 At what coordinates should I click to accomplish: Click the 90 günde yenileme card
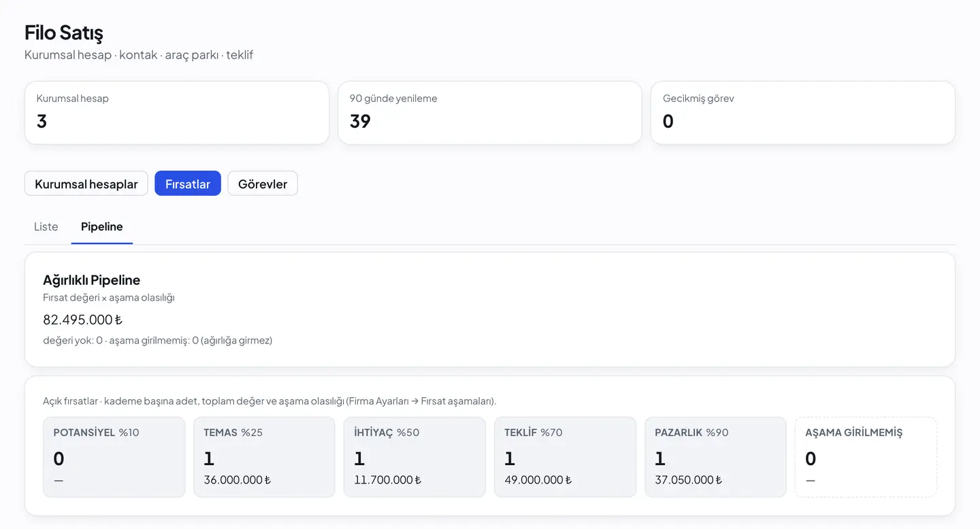[490, 113]
